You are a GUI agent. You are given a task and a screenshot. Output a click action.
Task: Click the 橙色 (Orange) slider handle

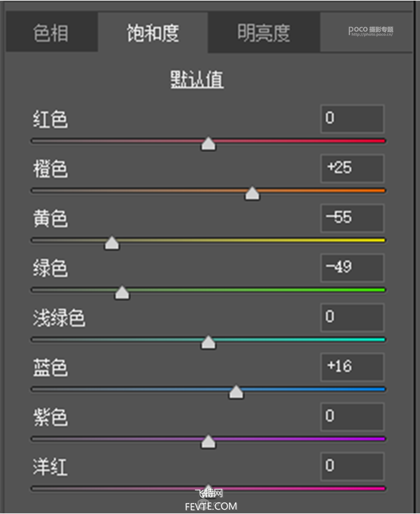[x=252, y=194]
